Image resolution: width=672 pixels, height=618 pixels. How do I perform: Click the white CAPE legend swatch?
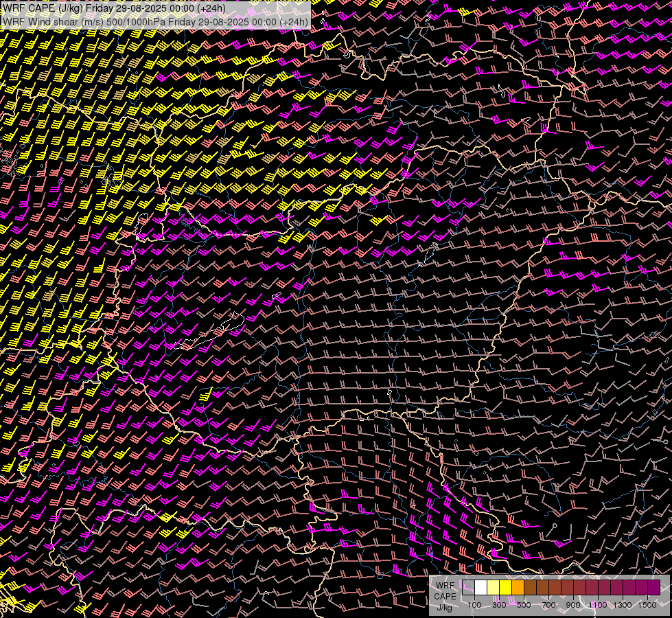pyautogui.click(x=481, y=587)
